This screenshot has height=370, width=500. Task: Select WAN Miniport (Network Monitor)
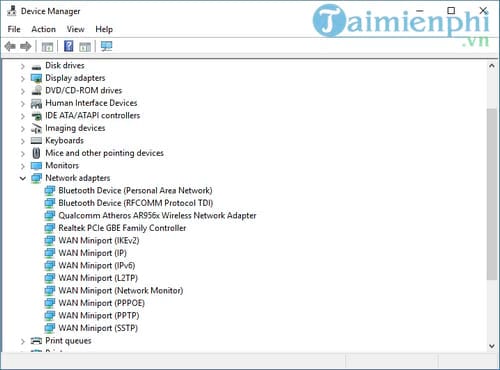[x=121, y=291]
